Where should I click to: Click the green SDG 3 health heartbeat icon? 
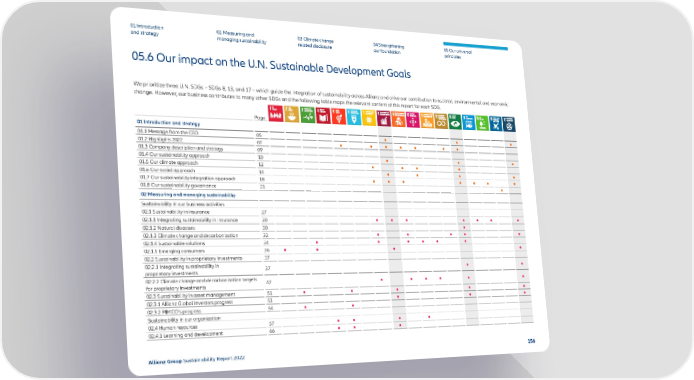coord(307,115)
